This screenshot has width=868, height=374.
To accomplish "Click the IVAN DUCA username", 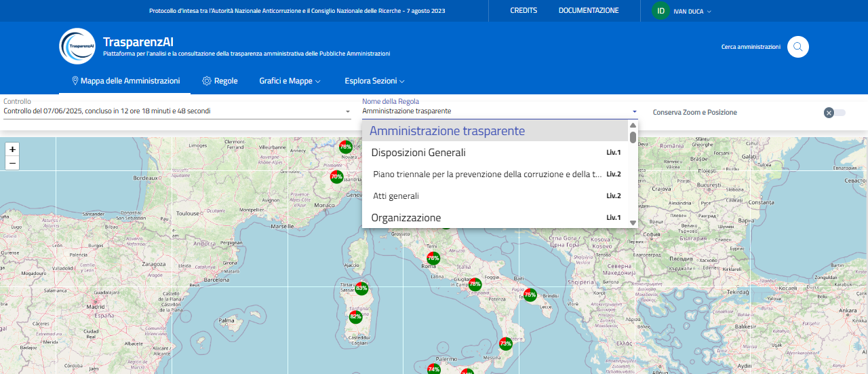I will [688, 12].
